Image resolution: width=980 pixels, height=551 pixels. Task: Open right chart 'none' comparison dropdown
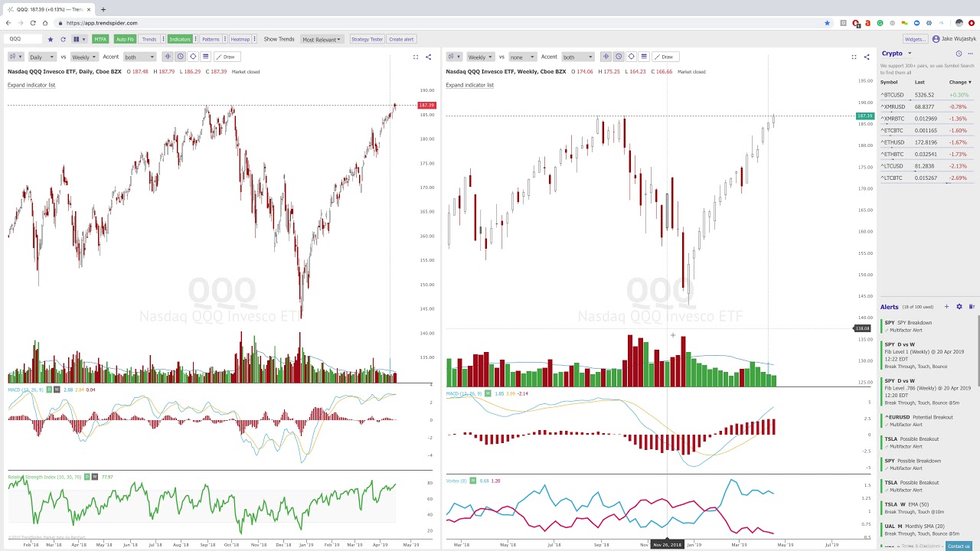point(522,57)
